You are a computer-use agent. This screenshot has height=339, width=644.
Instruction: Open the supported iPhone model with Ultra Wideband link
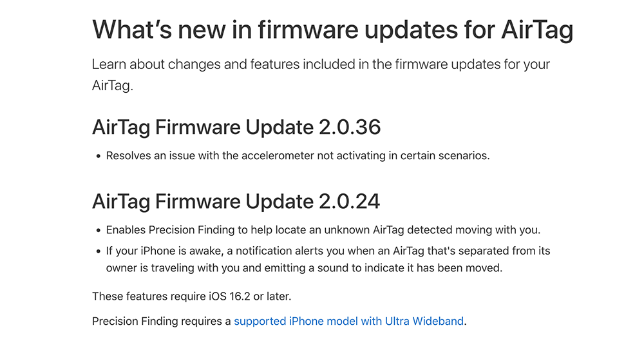[x=348, y=322]
